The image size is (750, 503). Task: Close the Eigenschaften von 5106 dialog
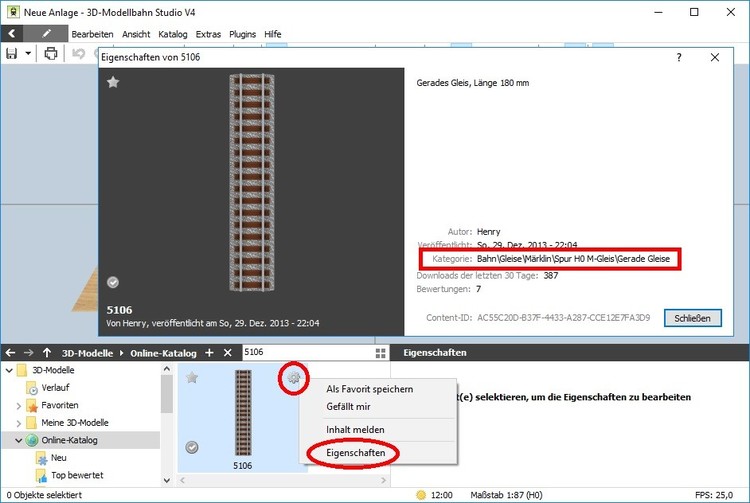coord(715,57)
